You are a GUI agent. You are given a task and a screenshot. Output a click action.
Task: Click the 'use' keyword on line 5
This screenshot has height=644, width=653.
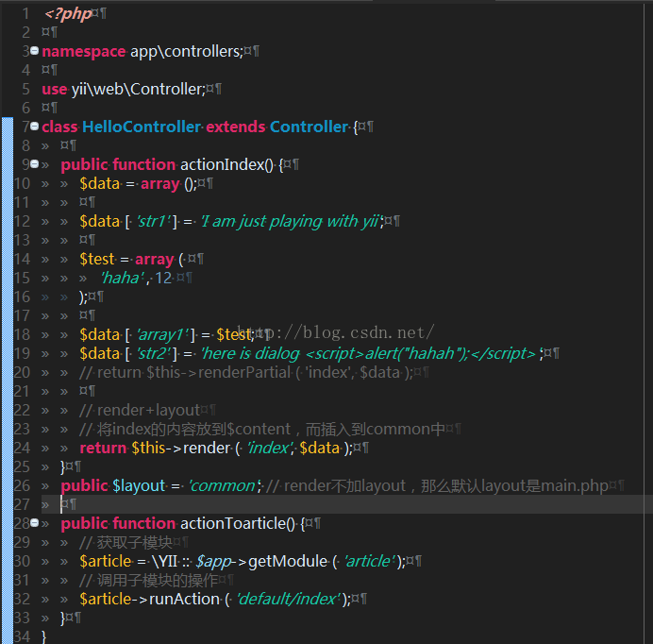pyautogui.click(x=54, y=89)
